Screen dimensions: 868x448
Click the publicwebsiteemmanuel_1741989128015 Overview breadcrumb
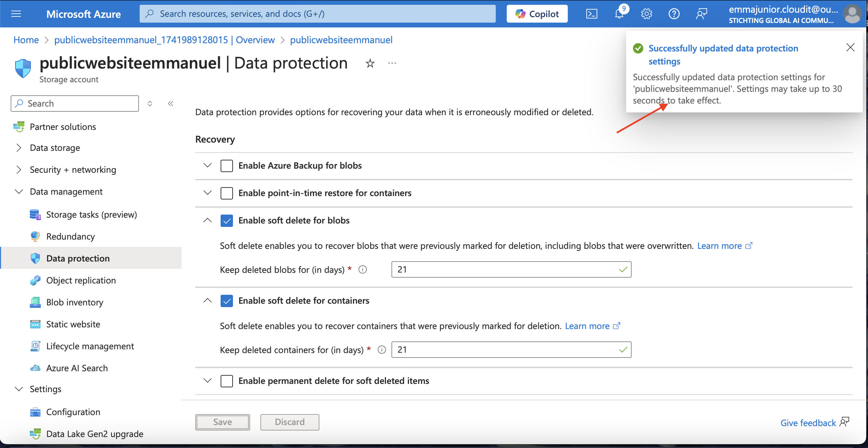[164, 40]
